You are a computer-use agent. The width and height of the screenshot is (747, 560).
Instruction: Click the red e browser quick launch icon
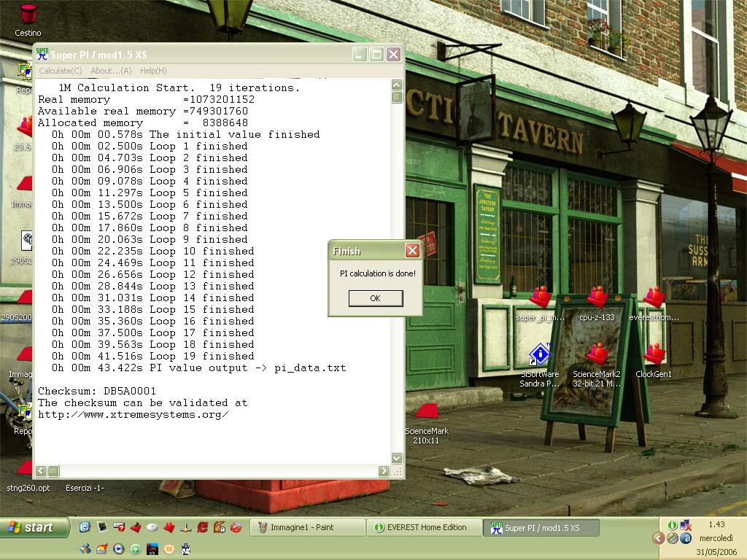[x=203, y=526]
